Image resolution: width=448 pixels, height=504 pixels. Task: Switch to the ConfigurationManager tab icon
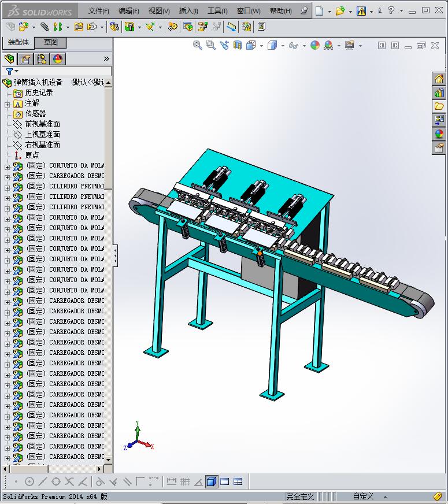coord(42,59)
